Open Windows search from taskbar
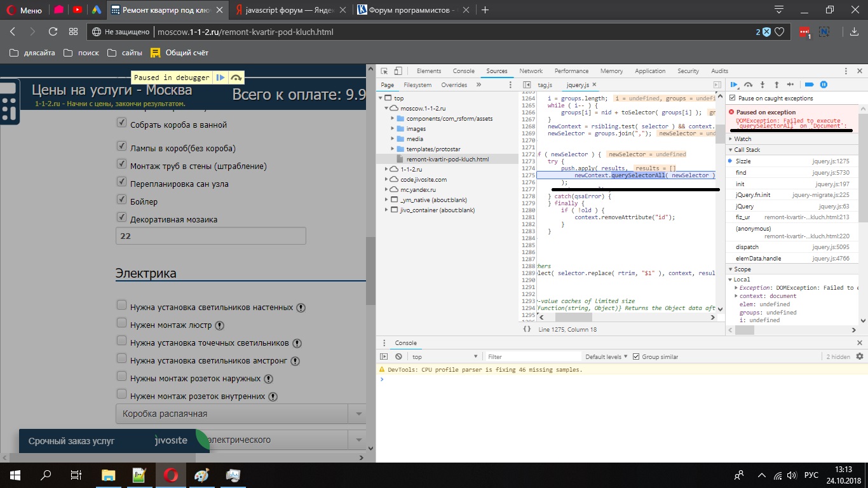The height and width of the screenshot is (488, 868). click(46, 475)
